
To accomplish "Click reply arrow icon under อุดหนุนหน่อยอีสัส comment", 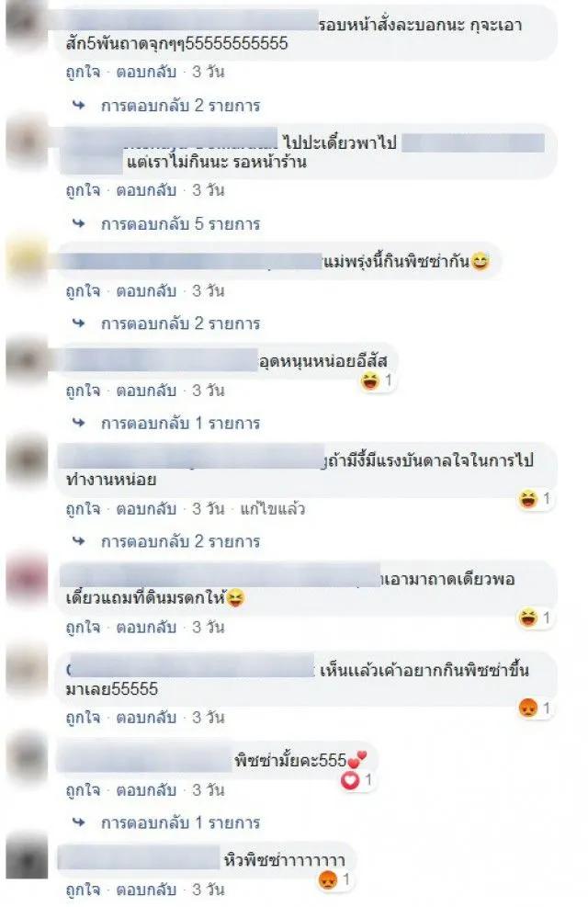I will (79, 423).
